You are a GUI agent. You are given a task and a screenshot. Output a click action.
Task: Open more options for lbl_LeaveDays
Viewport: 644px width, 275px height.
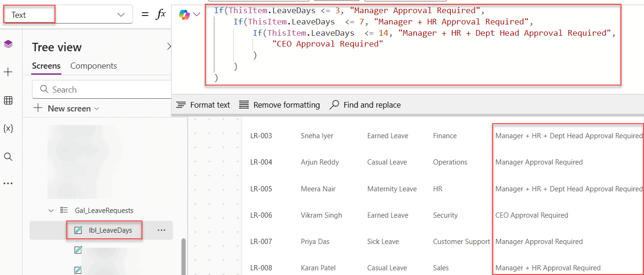(161, 230)
